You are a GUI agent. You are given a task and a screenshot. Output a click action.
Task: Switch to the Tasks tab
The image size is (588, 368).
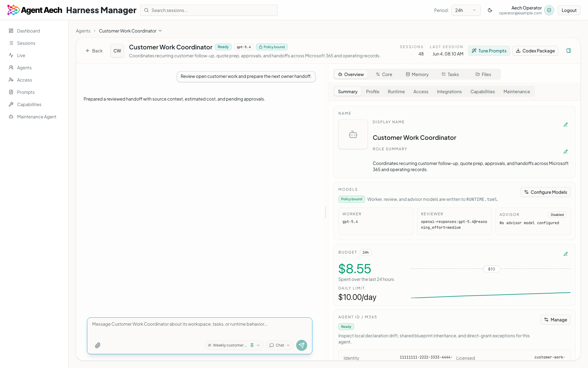pyautogui.click(x=450, y=74)
